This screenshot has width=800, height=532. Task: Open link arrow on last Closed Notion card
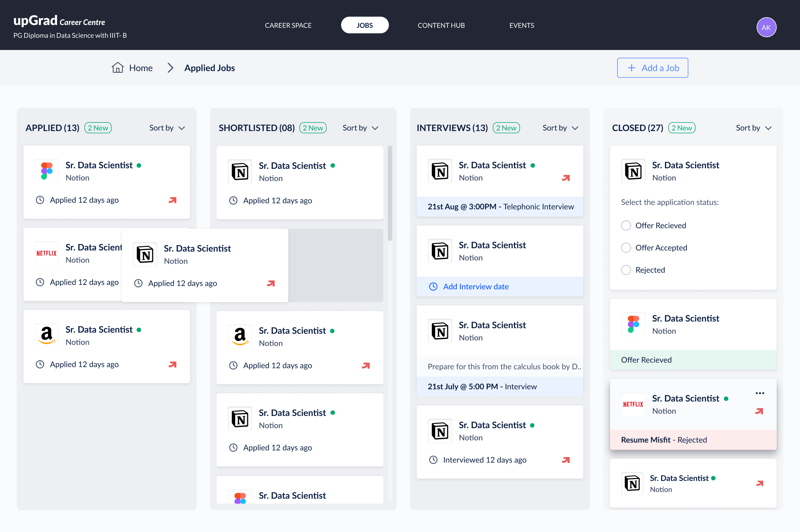760,483
